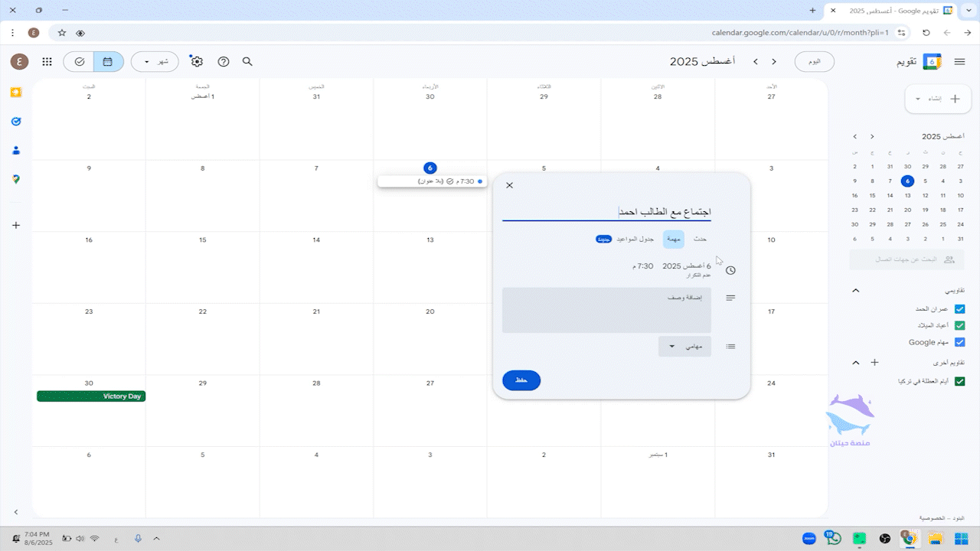Toggle the أعياد الميلاد calendar checkbox

coord(959,325)
